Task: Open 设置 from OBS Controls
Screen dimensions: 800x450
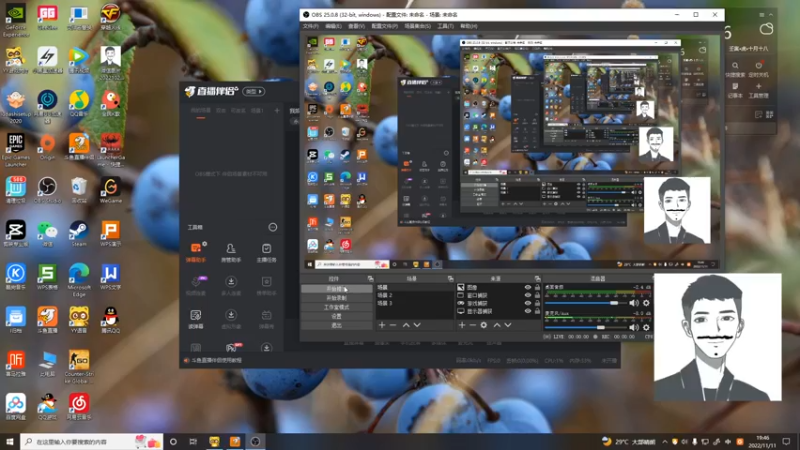Action: pyautogui.click(x=336, y=316)
